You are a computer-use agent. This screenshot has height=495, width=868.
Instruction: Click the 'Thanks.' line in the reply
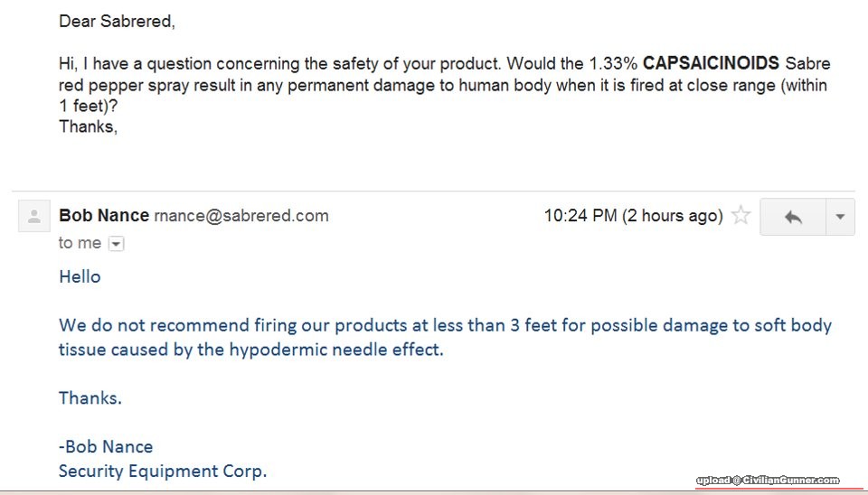coord(90,397)
